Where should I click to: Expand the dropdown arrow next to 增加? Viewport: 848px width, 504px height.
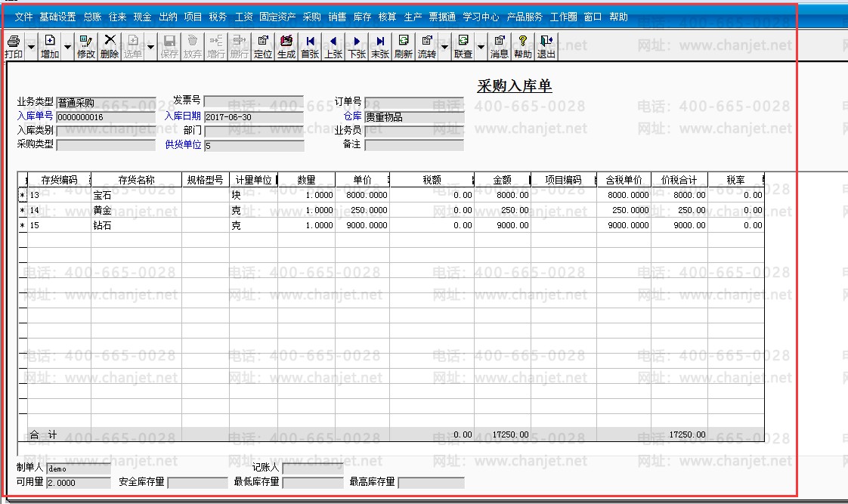(x=68, y=47)
